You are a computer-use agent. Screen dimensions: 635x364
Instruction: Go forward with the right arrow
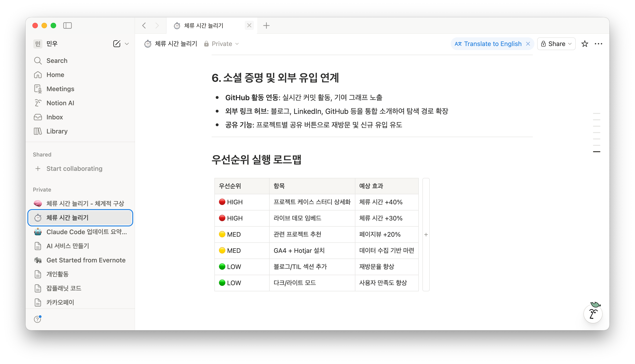[157, 26]
